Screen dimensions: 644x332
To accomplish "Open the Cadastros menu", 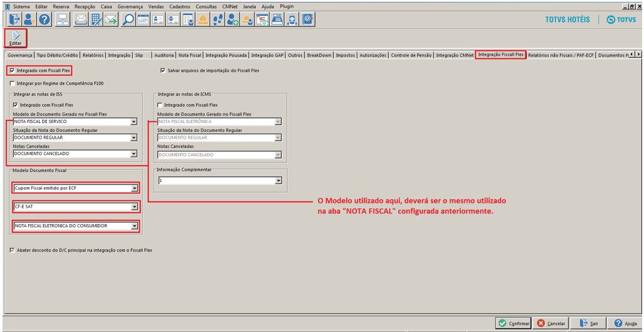I will click(179, 7).
